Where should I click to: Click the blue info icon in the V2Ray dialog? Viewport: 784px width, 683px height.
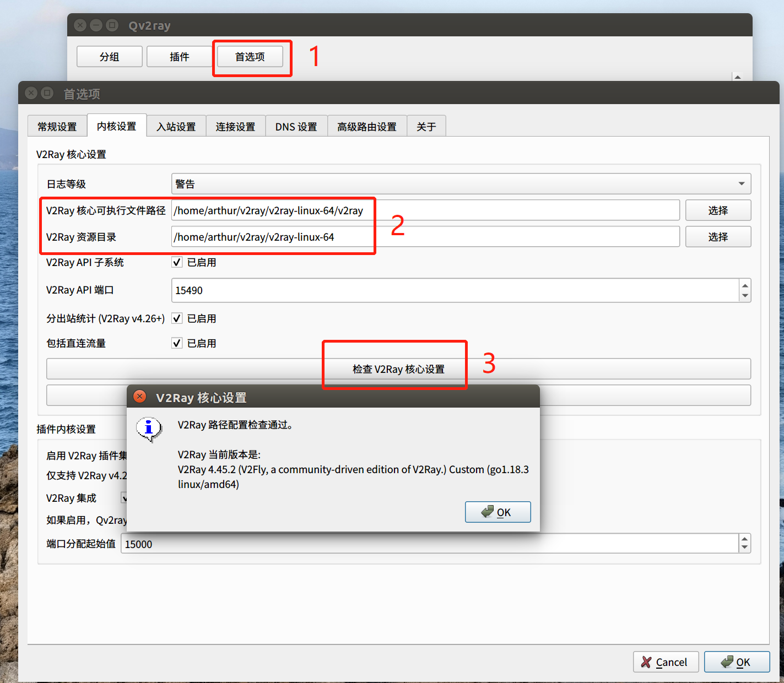149,429
